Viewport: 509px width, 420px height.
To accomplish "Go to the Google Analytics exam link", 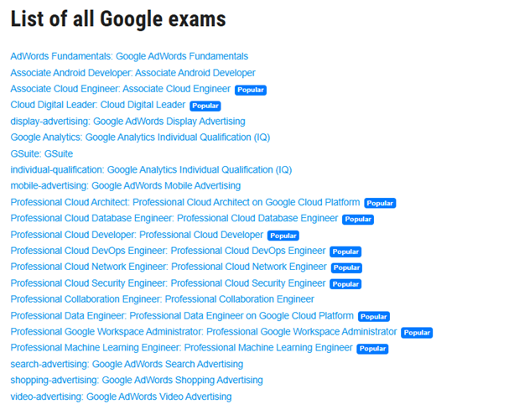I will 140,137.
